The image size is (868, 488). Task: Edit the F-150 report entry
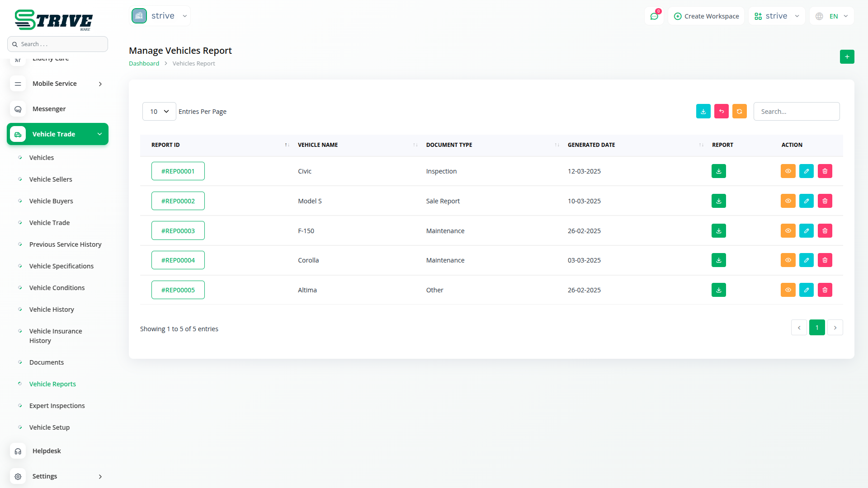(x=806, y=231)
